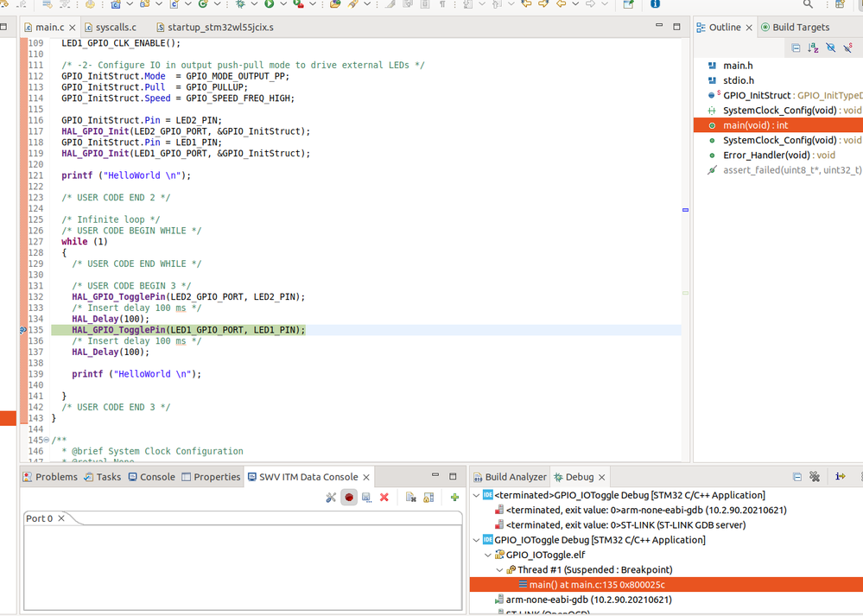This screenshot has height=616, width=863.
Task: Collapse the GPIO_IOToggle.elf node
Action: click(488, 555)
